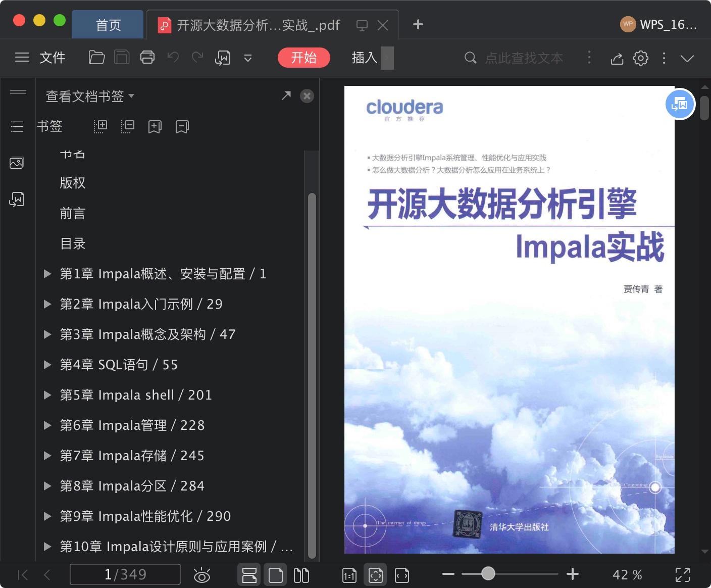The height and width of the screenshot is (588, 711).
Task: Jump to the first page
Action: [23, 574]
